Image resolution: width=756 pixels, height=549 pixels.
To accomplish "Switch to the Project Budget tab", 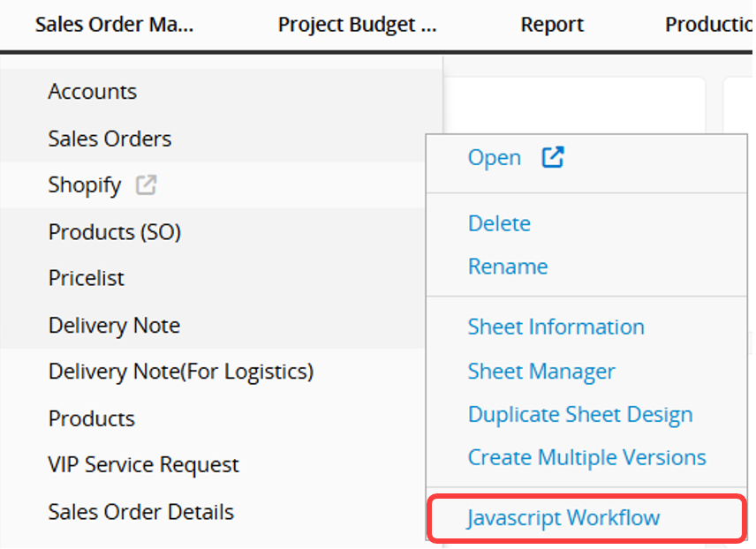I will [358, 24].
